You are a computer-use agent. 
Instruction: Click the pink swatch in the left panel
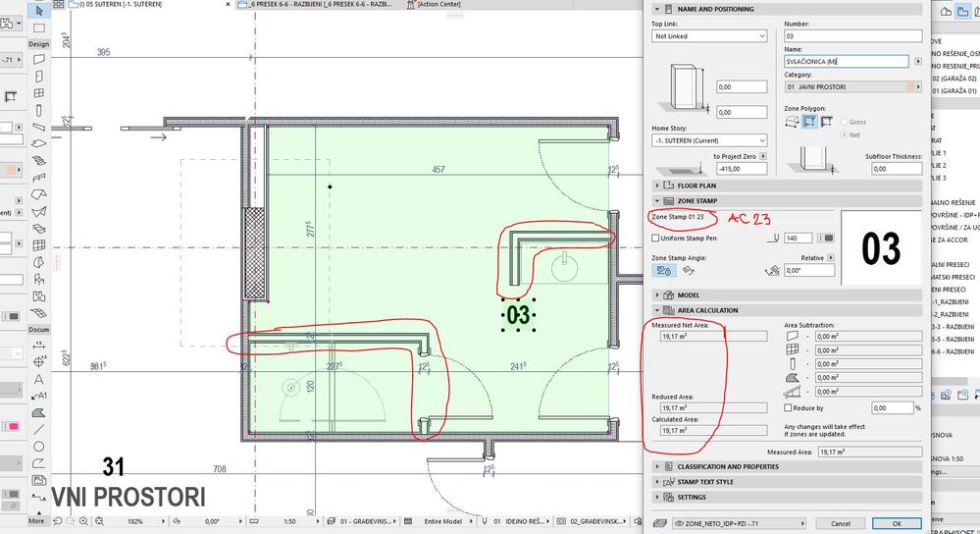(12, 426)
